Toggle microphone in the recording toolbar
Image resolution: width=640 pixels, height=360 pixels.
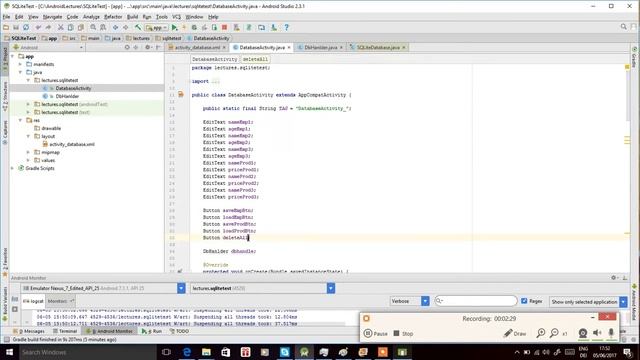tap(611, 333)
